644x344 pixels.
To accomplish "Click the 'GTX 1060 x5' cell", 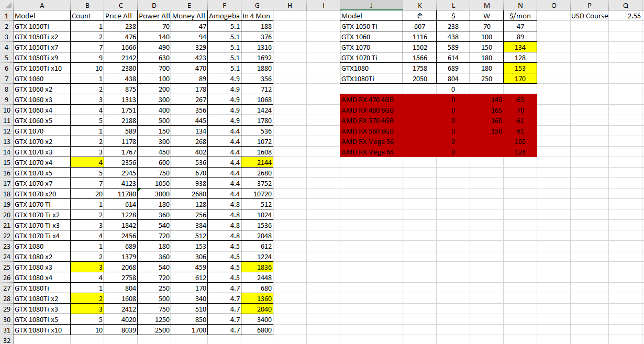I will coord(42,120).
